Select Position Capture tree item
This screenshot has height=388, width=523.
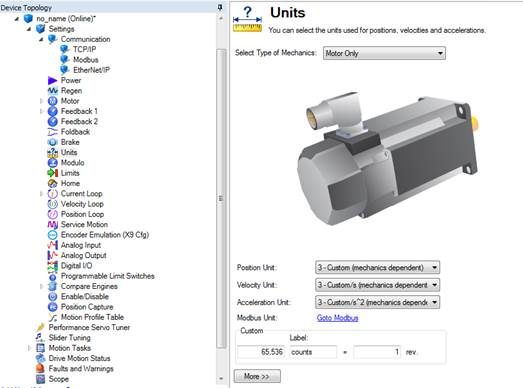coord(87,307)
